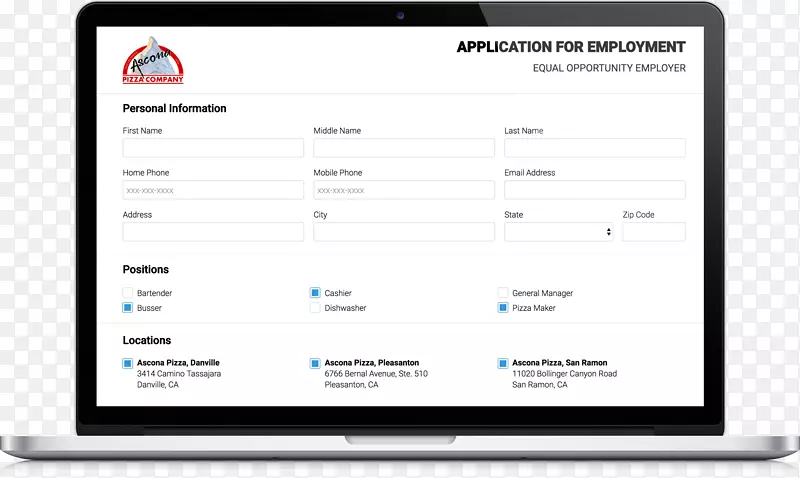Viewport: 800px width, 478px height.
Task: Click the Email Address field
Action: (595, 190)
